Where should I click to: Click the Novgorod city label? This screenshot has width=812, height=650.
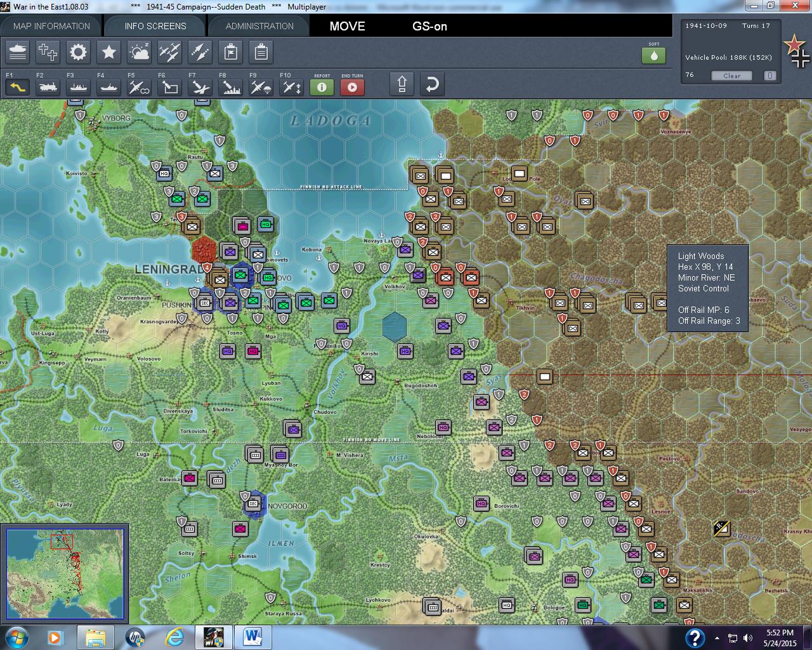click(x=287, y=507)
